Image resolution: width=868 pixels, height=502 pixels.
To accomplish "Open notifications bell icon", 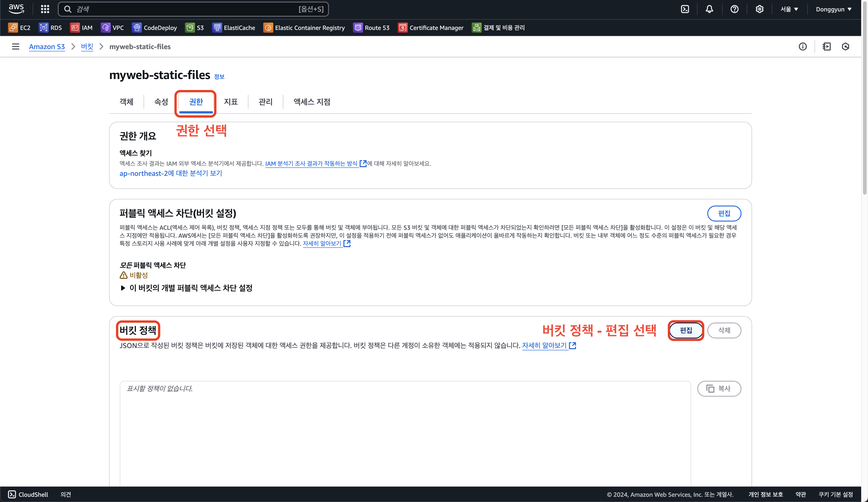I will 709,9.
